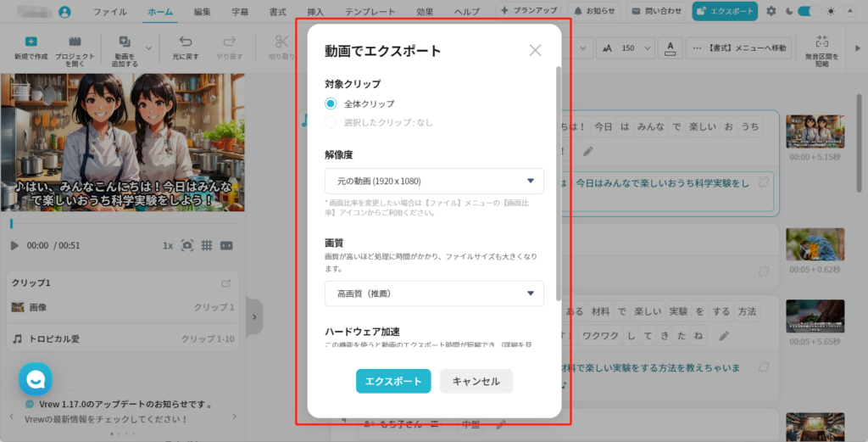Select the third clip thumbnail (00:05 + 5.65秒)
The image size is (868, 442).
coord(815,316)
